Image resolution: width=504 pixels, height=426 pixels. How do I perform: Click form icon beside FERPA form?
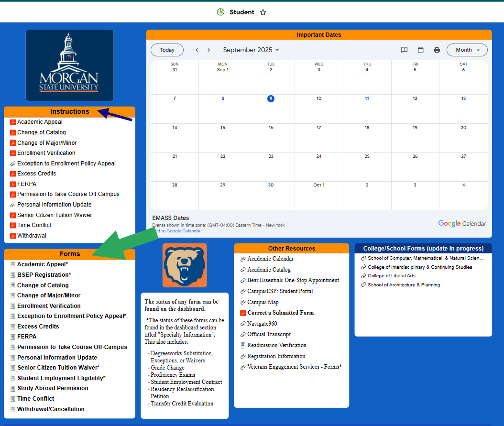tap(13, 337)
